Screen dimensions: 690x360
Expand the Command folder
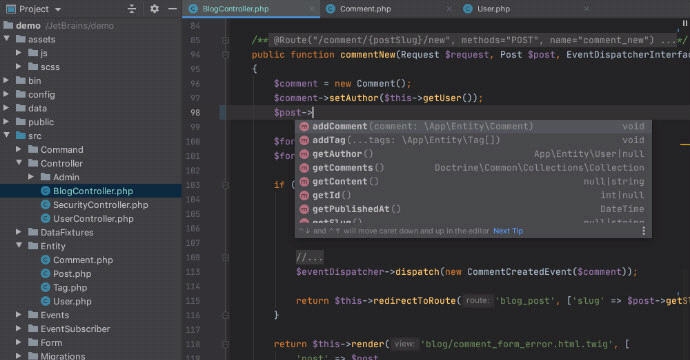pyautogui.click(x=18, y=149)
